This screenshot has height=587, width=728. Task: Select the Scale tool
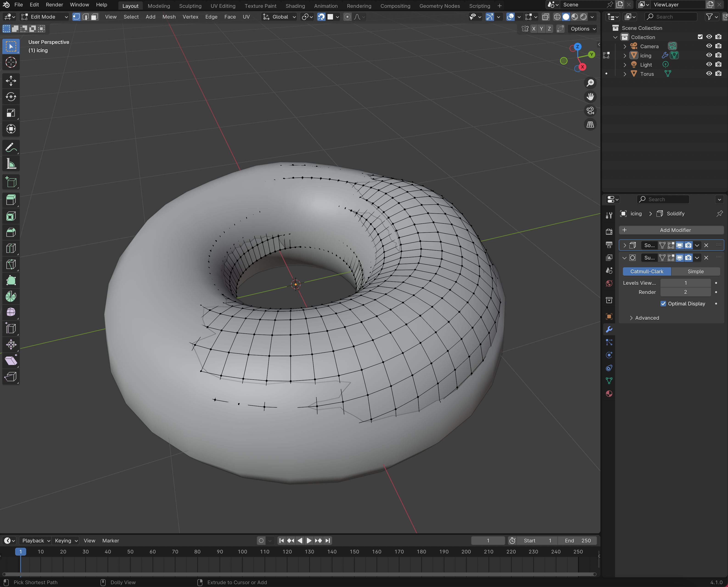(11, 113)
